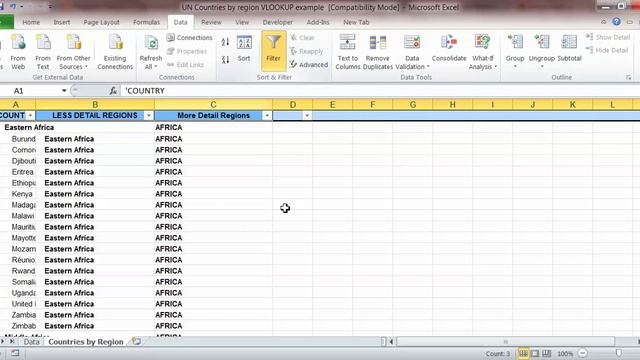This screenshot has width=640, height=360.
Task: Switch to Page Break Preview
Action: (x=547, y=353)
